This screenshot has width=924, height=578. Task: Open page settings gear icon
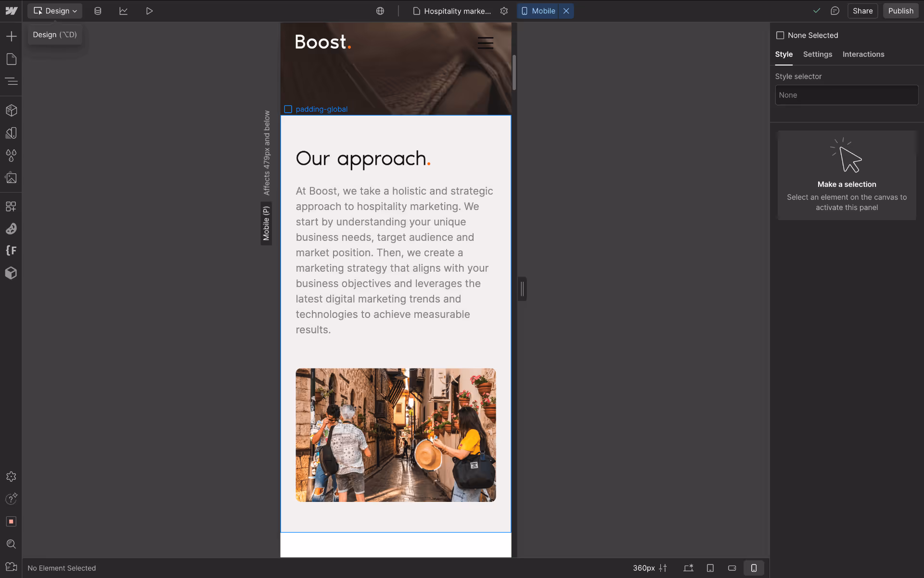pyautogui.click(x=504, y=11)
